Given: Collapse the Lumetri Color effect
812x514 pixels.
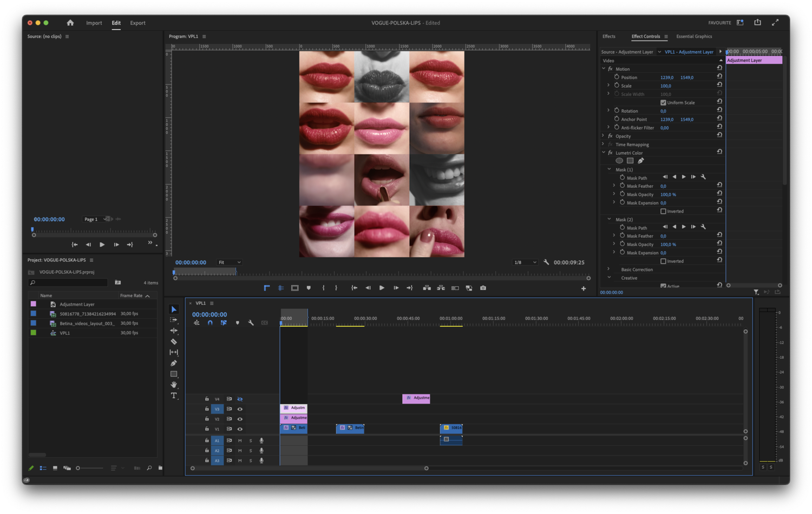Looking at the screenshot, I should (604, 153).
